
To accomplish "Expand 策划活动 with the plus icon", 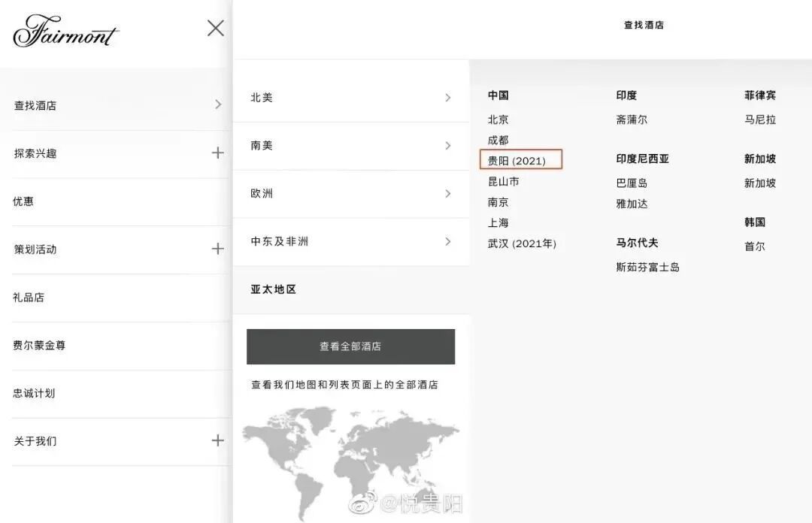I will 217,249.
